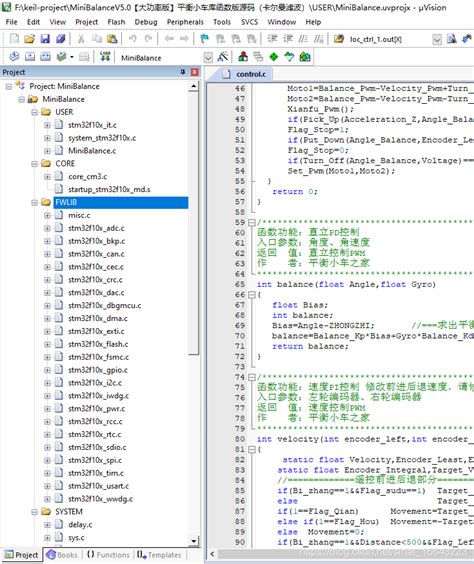474x564 pixels.
Task: Select MiniBalance.c in project tree
Action: click(x=92, y=151)
